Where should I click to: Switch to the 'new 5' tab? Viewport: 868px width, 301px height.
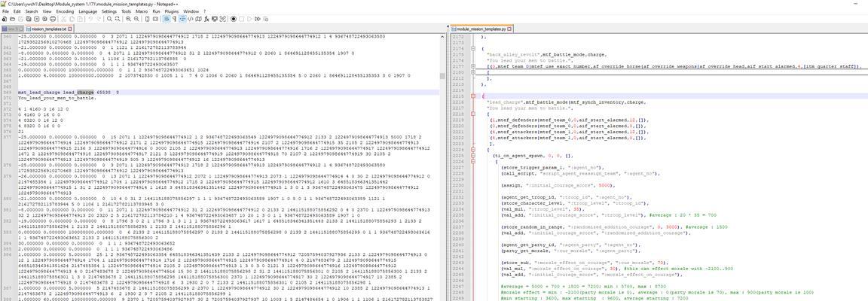coord(12,29)
